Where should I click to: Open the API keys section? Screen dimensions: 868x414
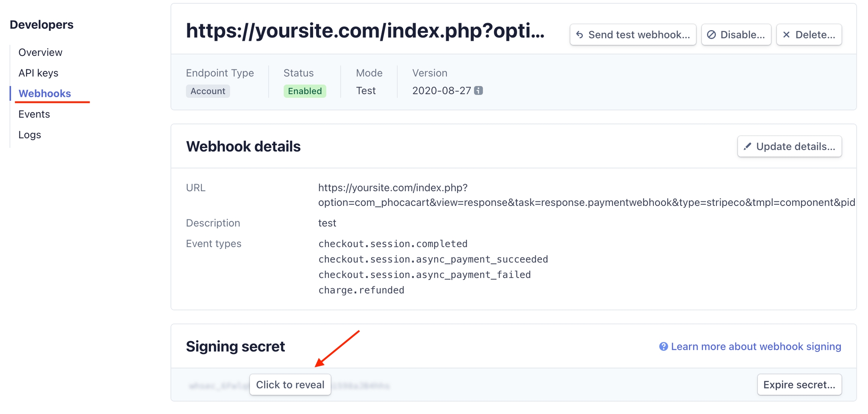(x=38, y=73)
